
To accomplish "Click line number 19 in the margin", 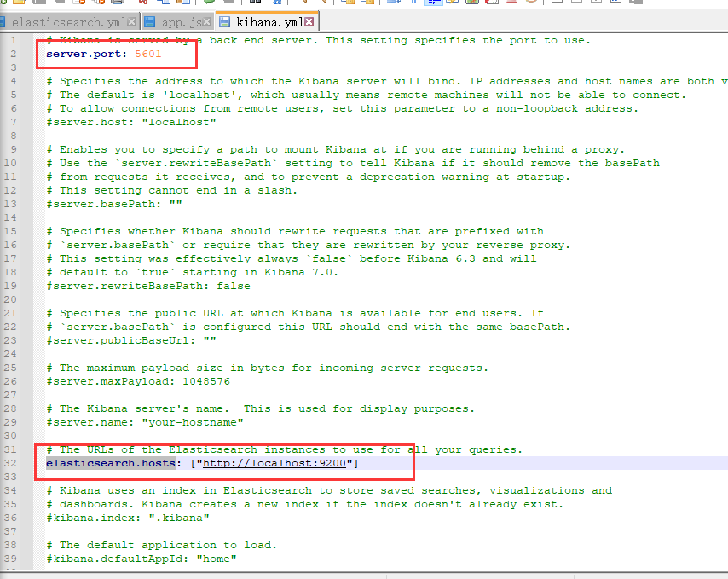I will [10, 286].
